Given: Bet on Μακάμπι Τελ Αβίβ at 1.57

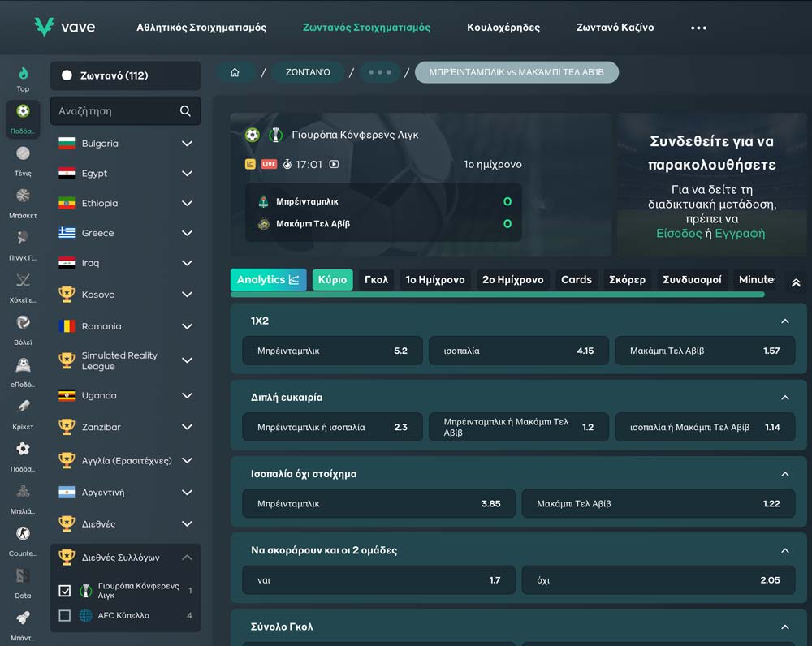Looking at the screenshot, I should 704,351.
